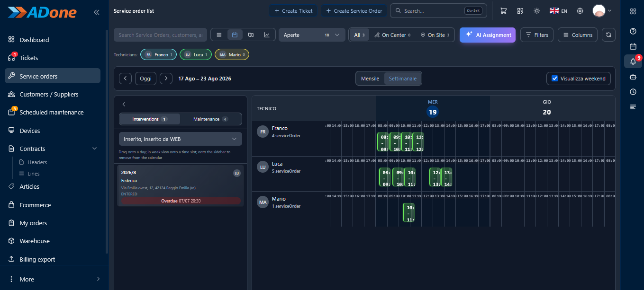This screenshot has height=290, width=644.
Task: Uncheck the Visualizza weekend checkbox
Action: (x=555, y=79)
